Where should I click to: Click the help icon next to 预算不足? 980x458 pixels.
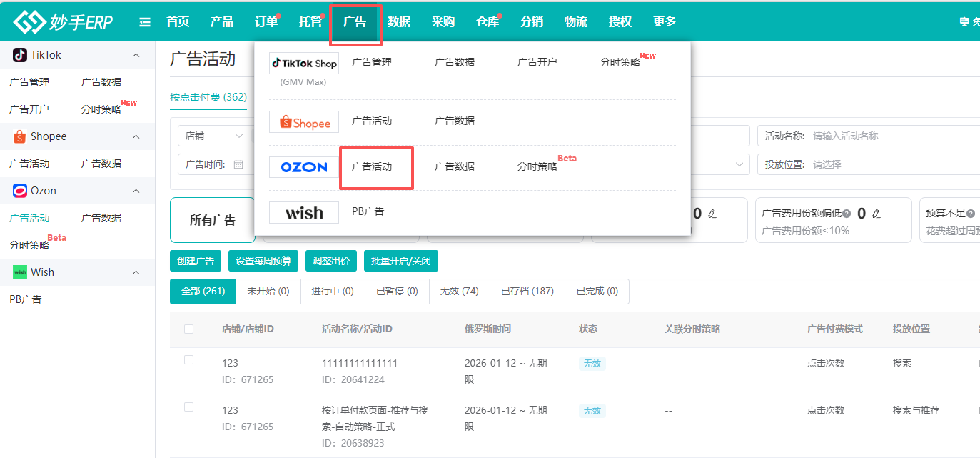pos(971,213)
